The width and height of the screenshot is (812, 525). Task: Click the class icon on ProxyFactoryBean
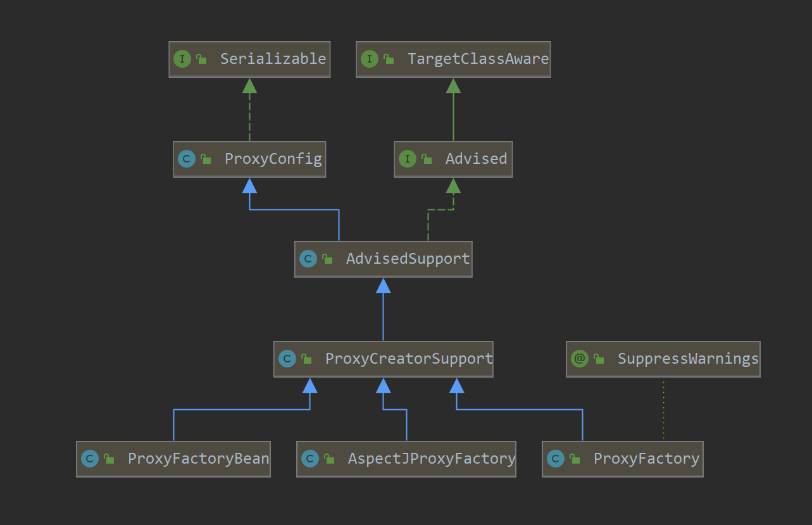coord(90,459)
